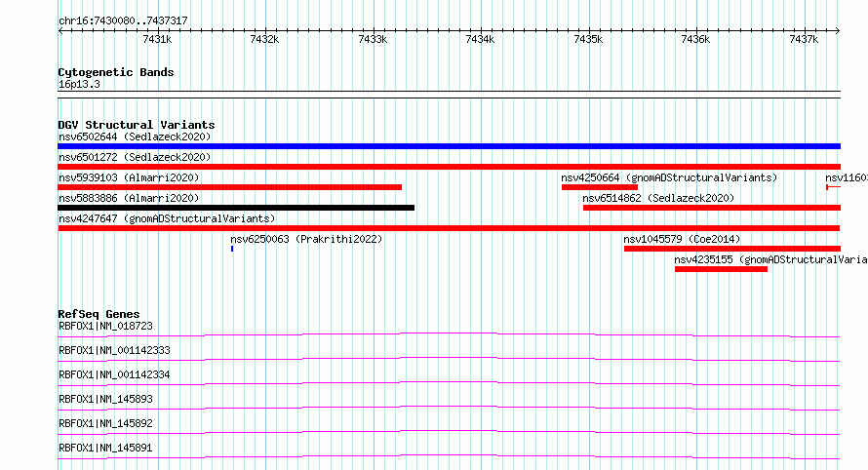Click the cut-off nsv1160 variant label
Image resolution: width=868 pixels, height=470 pixels.
[x=847, y=177]
